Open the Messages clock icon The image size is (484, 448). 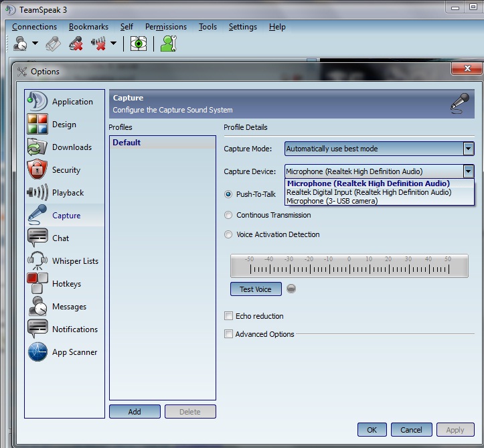[x=37, y=306]
